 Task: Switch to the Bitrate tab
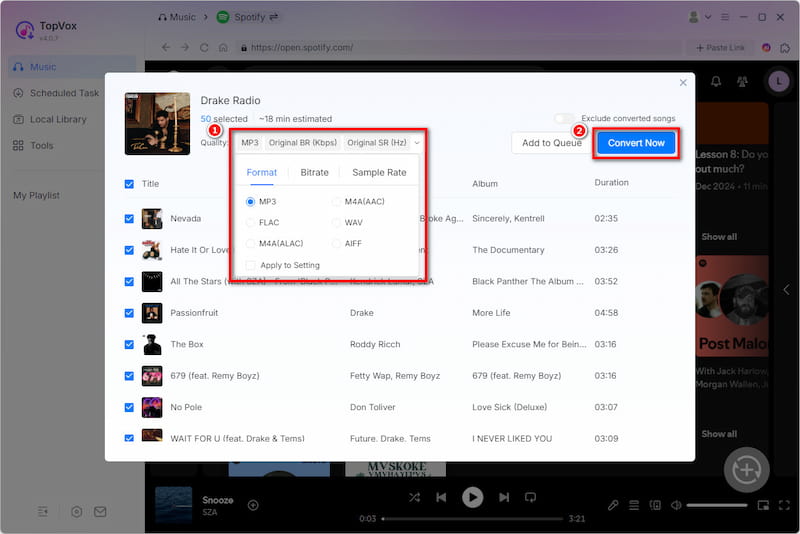pos(314,173)
